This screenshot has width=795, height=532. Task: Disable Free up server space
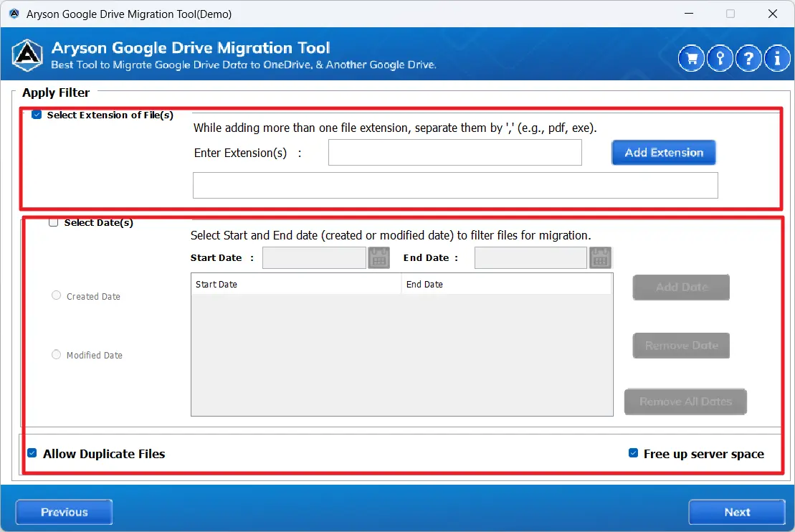[633, 453]
